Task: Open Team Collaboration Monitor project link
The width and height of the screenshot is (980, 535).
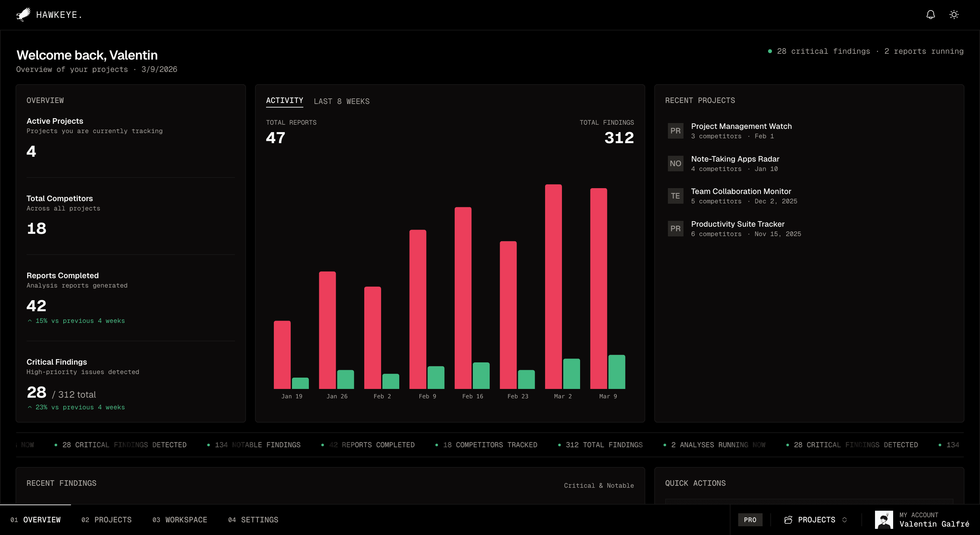Action: click(741, 191)
